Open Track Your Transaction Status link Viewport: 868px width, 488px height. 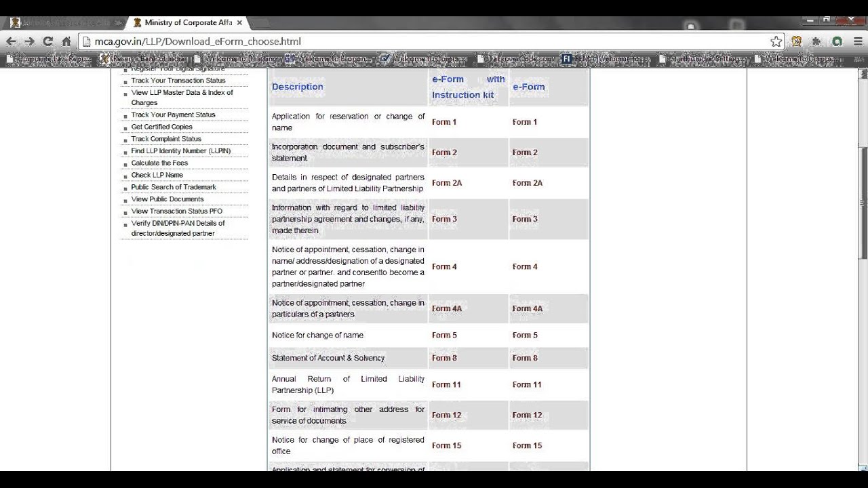pos(178,81)
